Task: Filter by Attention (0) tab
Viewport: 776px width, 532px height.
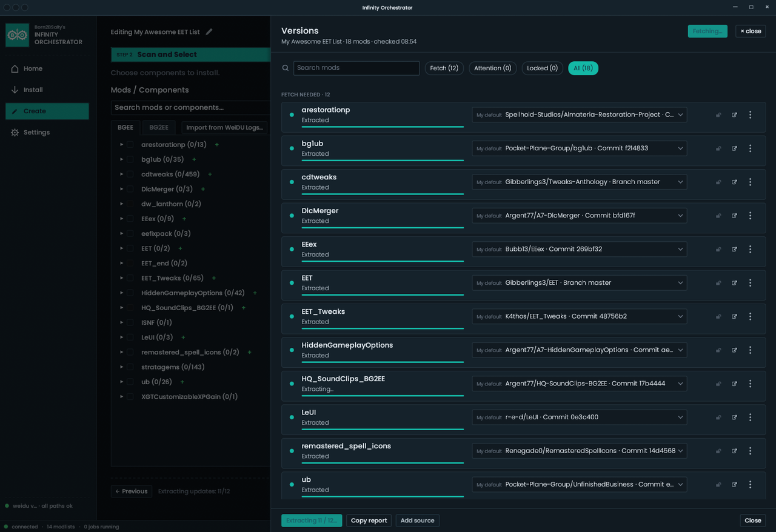Action: click(x=492, y=68)
